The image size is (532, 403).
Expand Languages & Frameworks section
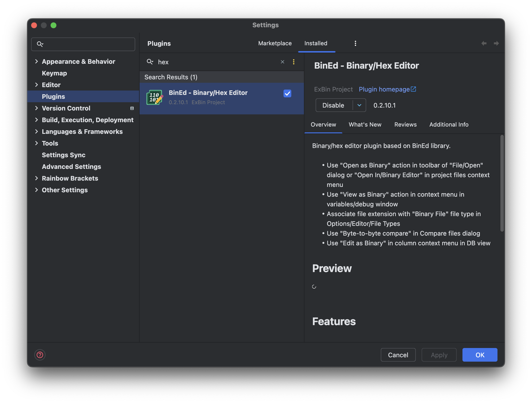(36, 131)
